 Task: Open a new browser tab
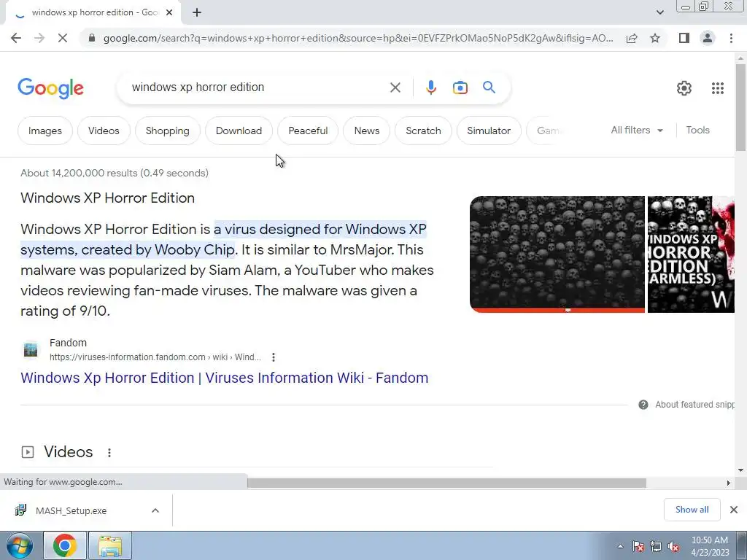(197, 13)
